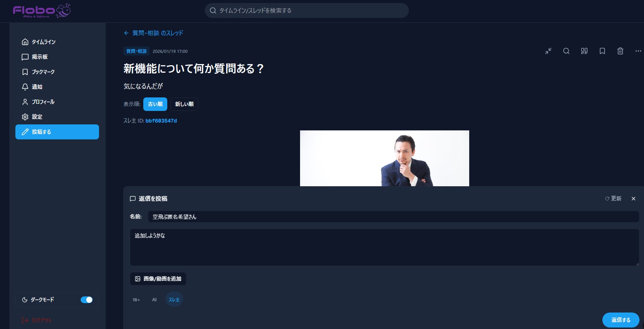Toggle the AI tag on the reply
This screenshot has height=329, width=644.
pyautogui.click(x=154, y=300)
